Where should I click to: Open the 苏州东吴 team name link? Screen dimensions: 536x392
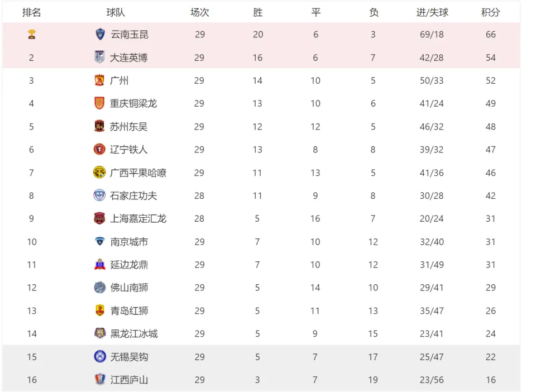pos(128,127)
